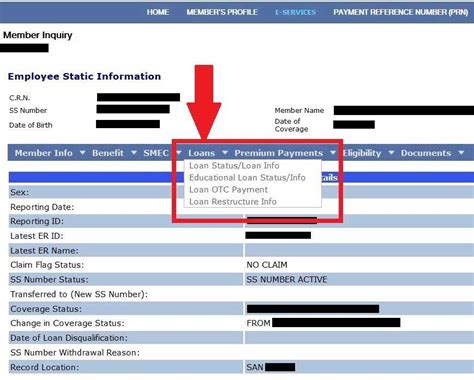Viewport: 474px width, 380px height.
Task: Click the Coverage Status: row label
Action: point(46,309)
